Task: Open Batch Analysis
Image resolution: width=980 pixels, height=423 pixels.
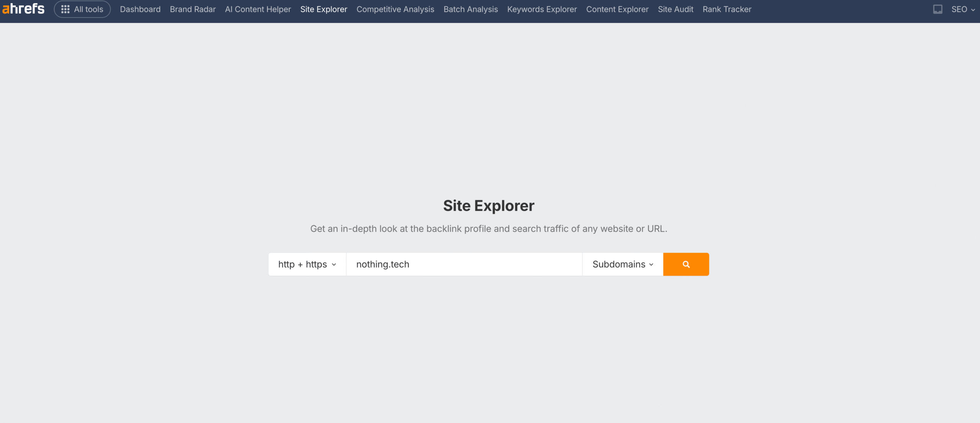Action: (470, 9)
